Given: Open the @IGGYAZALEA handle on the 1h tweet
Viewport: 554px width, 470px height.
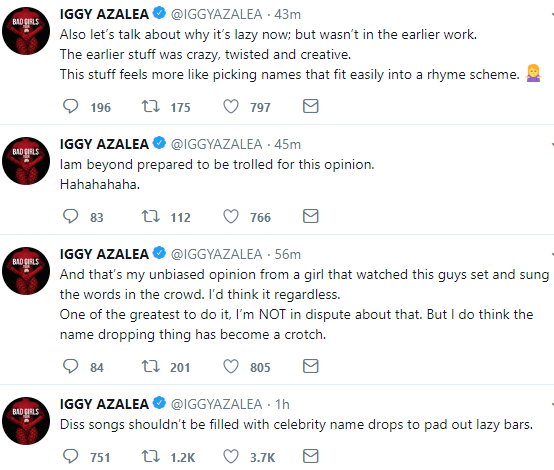Looking at the screenshot, I should point(216,404).
